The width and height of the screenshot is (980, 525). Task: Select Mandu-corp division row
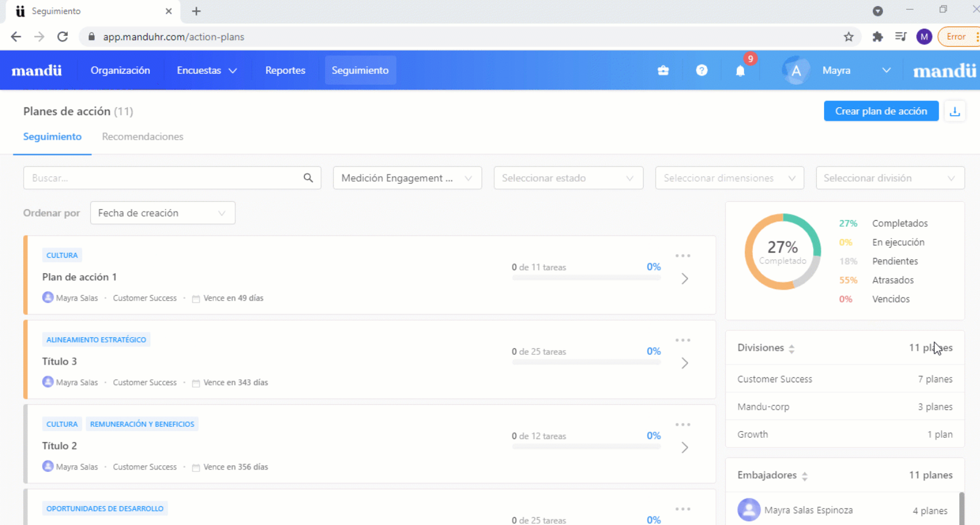pos(845,407)
